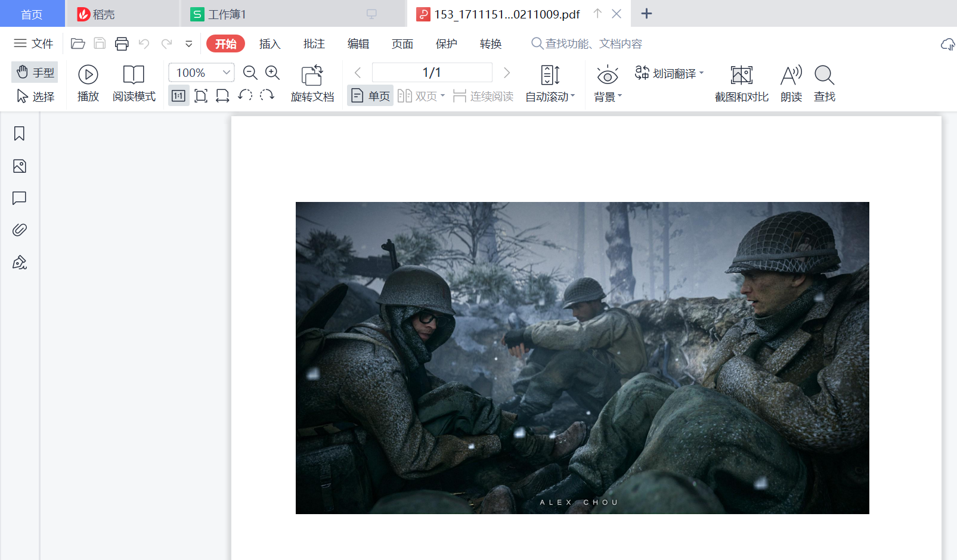This screenshot has width=957, height=560.
Task: Open the 背景 eye-protection background menu
Action: pos(608,83)
